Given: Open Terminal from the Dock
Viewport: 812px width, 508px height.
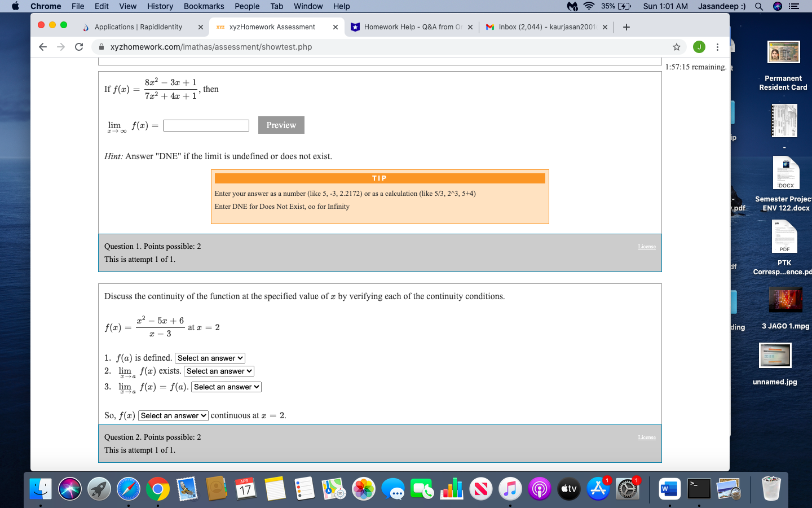Looking at the screenshot, I should click(699, 489).
